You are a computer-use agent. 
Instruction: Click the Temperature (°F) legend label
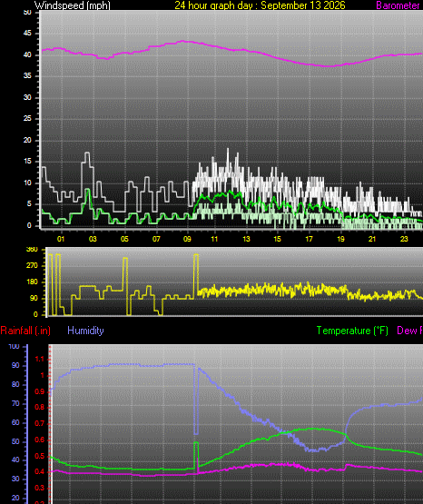tap(352, 331)
